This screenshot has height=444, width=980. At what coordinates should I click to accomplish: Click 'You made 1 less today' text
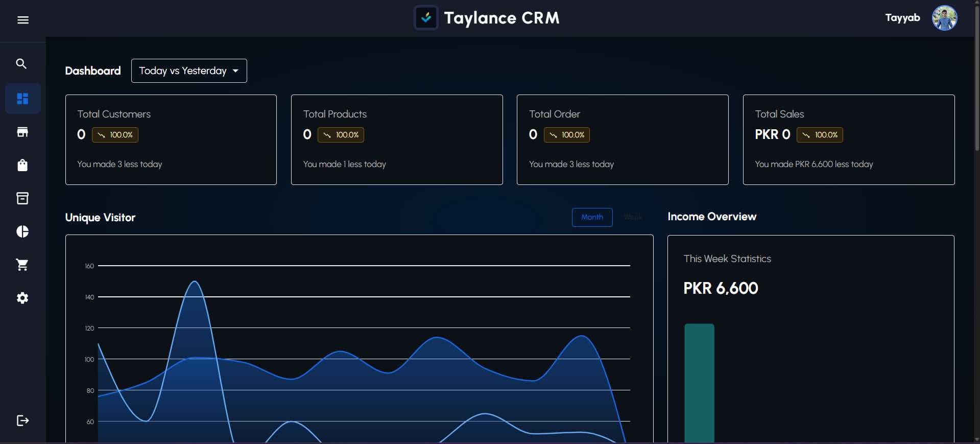click(345, 164)
